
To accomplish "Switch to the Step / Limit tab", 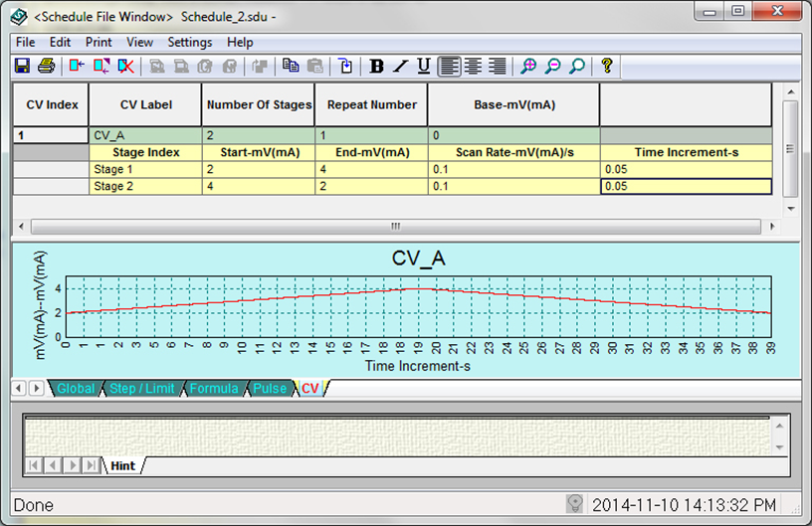I will (141, 389).
